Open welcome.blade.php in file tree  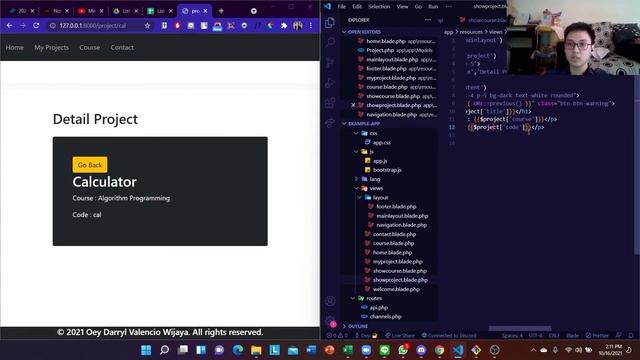pyautogui.click(x=396, y=289)
